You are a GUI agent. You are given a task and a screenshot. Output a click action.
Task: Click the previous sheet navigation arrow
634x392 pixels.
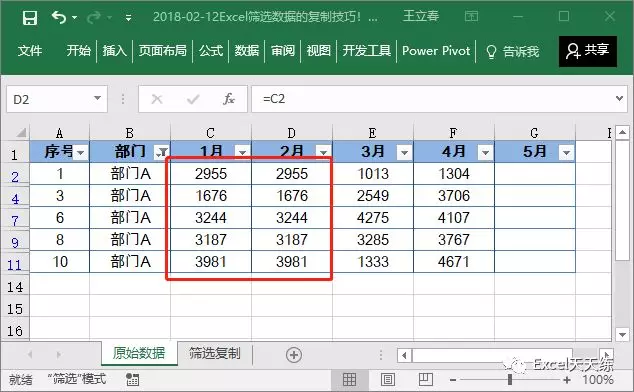30,355
